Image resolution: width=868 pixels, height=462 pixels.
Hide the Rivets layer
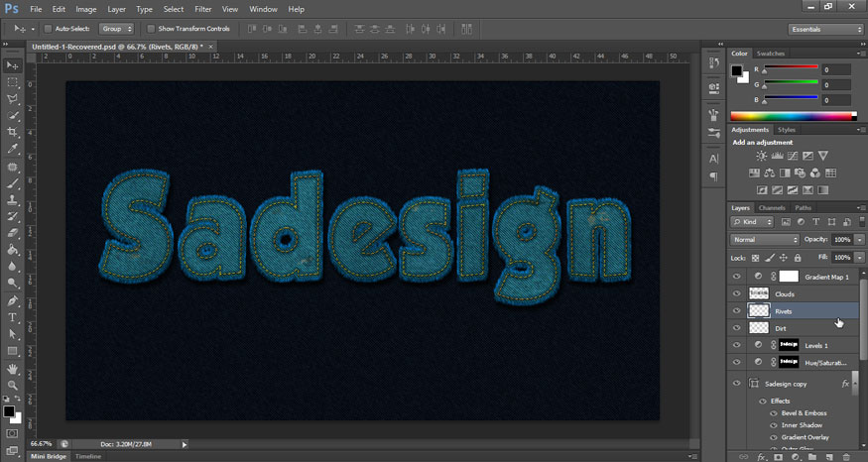tap(736, 311)
